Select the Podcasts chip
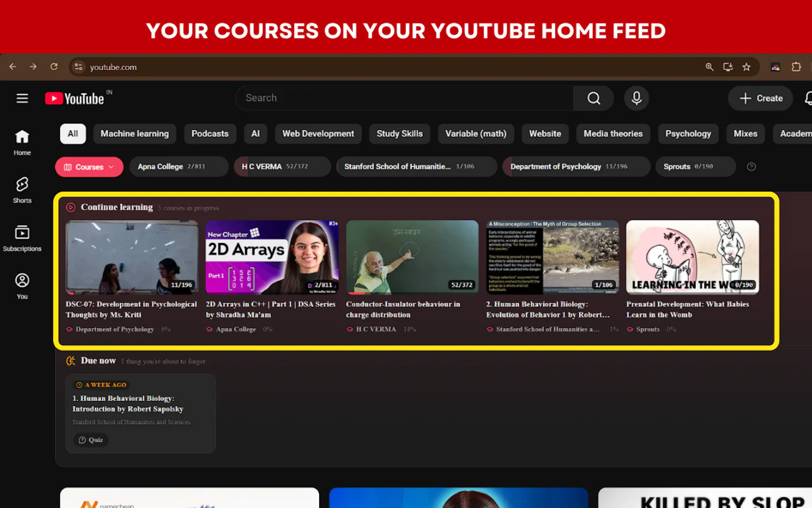 click(210, 134)
